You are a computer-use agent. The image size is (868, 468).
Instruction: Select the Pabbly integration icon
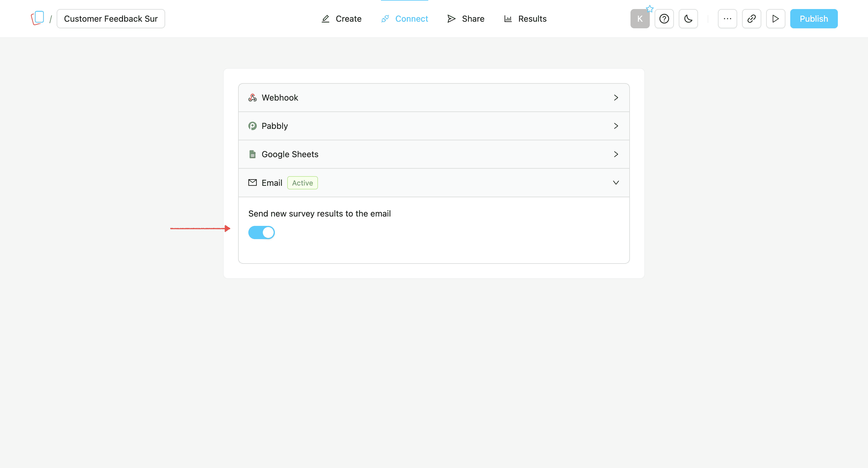tap(253, 126)
